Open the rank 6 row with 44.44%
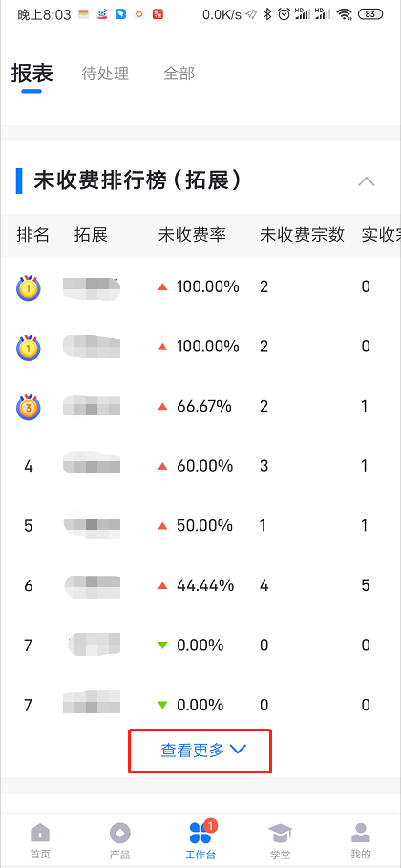The image size is (401, 868). 200,585
